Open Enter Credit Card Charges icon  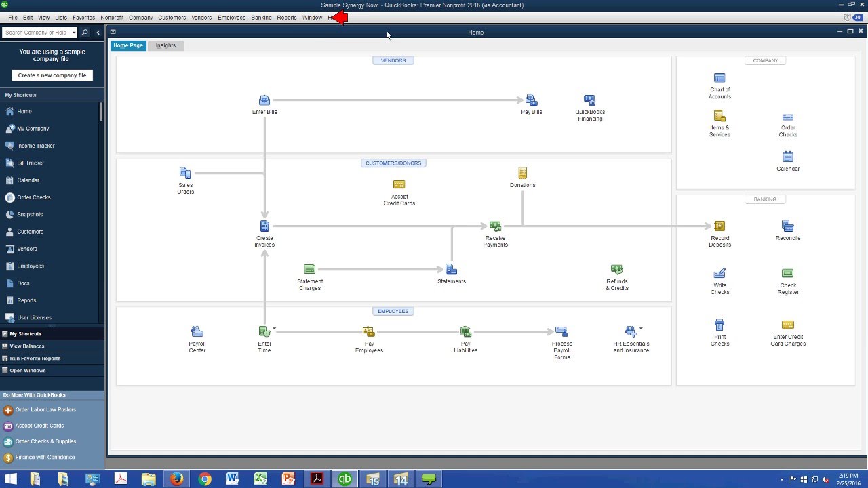click(x=787, y=325)
